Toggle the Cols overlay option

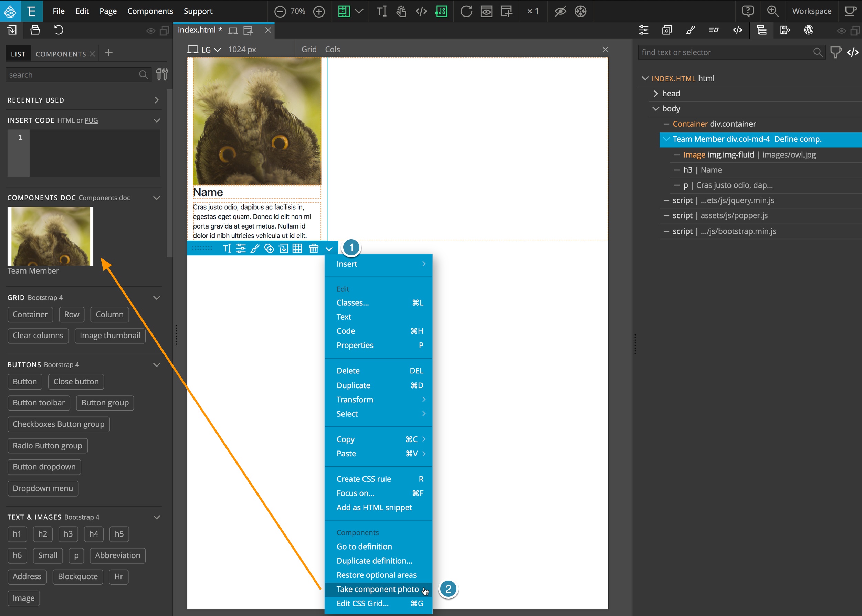click(332, 49)
